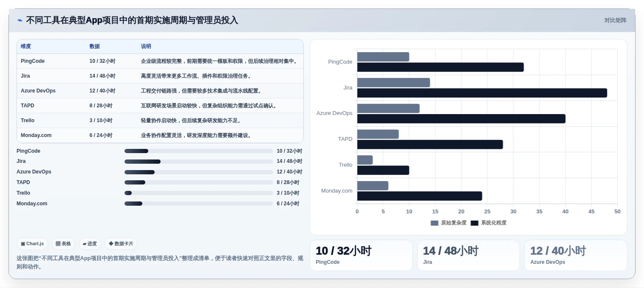Click the Jira dark bar in chart

482,93
